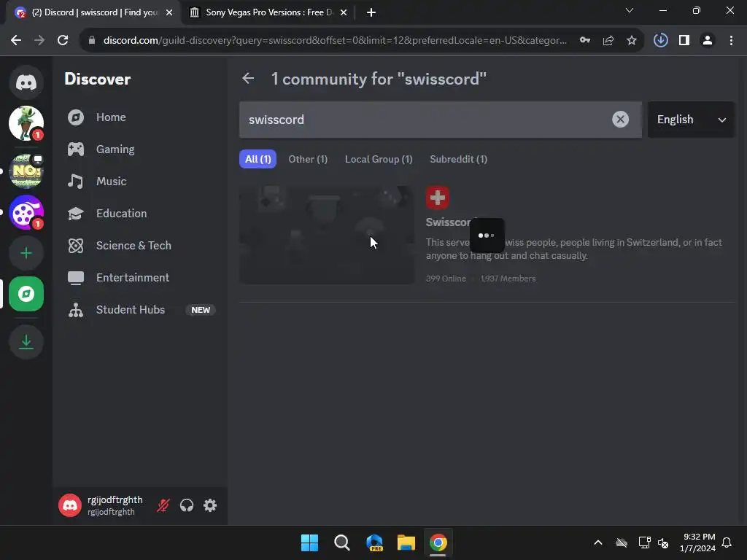Open Chrome downloads icon
Viewport: 747px width, 560px height.
coord(661,41)
